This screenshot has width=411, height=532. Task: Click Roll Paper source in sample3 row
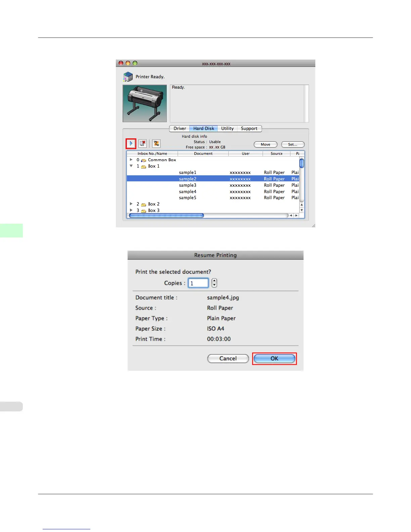coord(274,185)
